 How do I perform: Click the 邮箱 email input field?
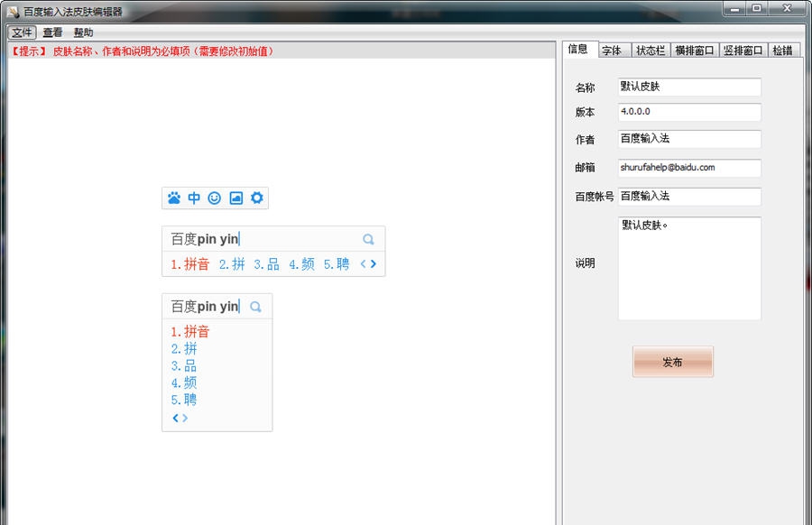pos(688,168)
